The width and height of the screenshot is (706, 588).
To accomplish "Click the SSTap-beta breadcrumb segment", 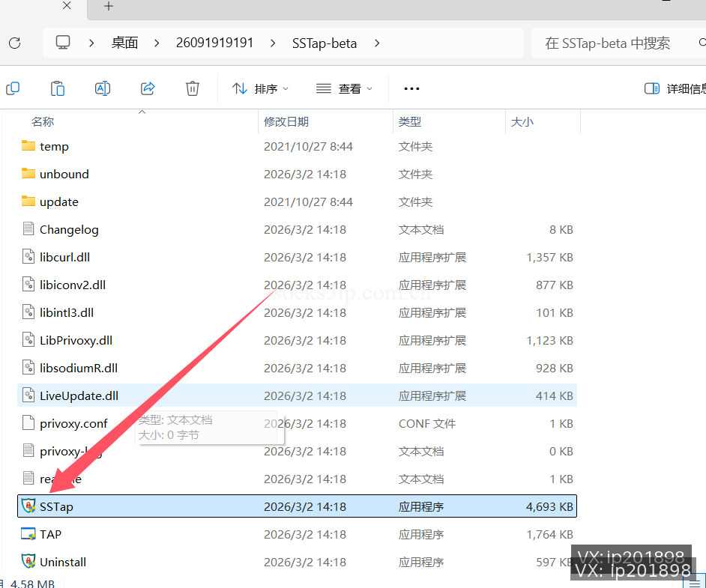I will point(325,43).
